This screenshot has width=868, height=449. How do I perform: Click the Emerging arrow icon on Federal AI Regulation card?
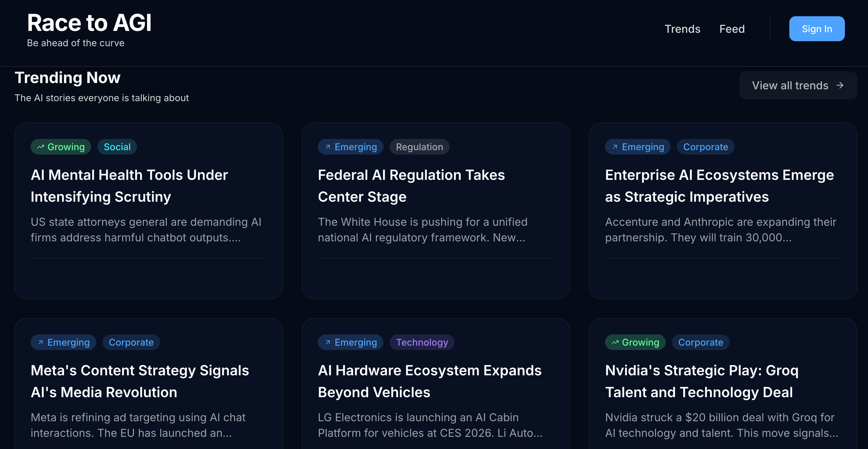328,147
